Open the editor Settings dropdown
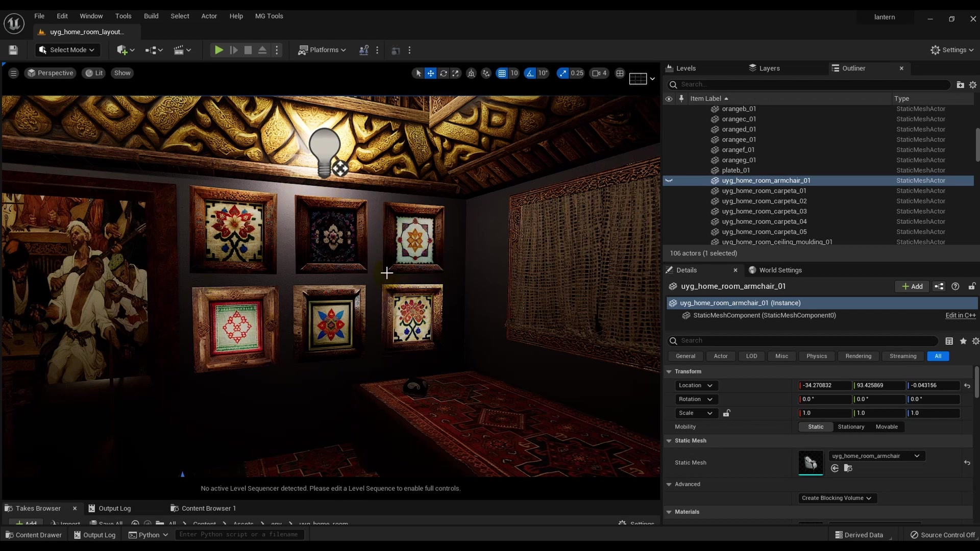 [952, 50]
